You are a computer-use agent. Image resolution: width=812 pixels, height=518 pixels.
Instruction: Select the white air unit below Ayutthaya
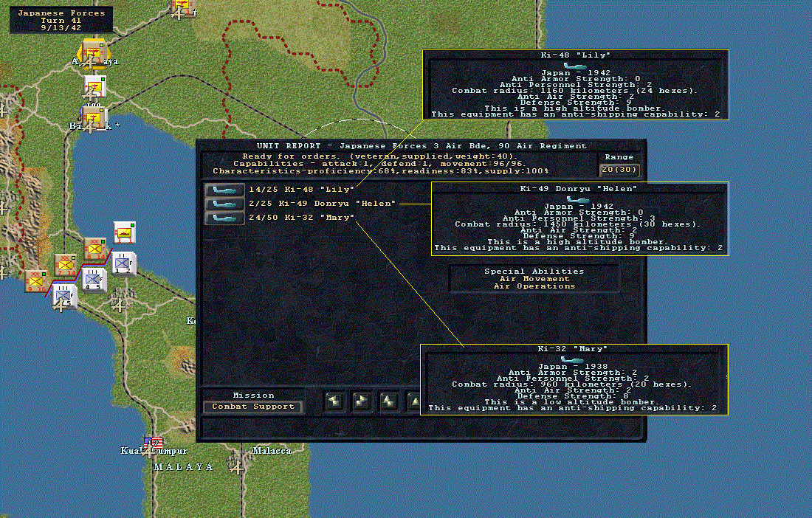94,86
